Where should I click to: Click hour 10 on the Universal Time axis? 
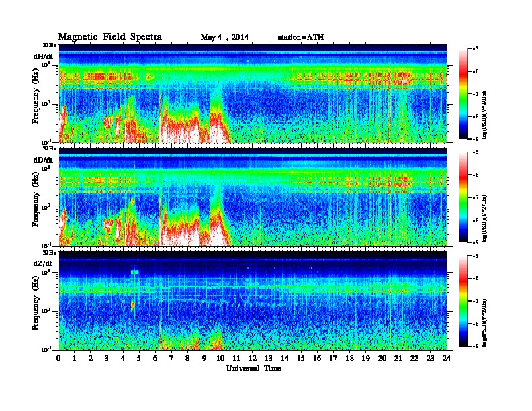coord(220,358)
